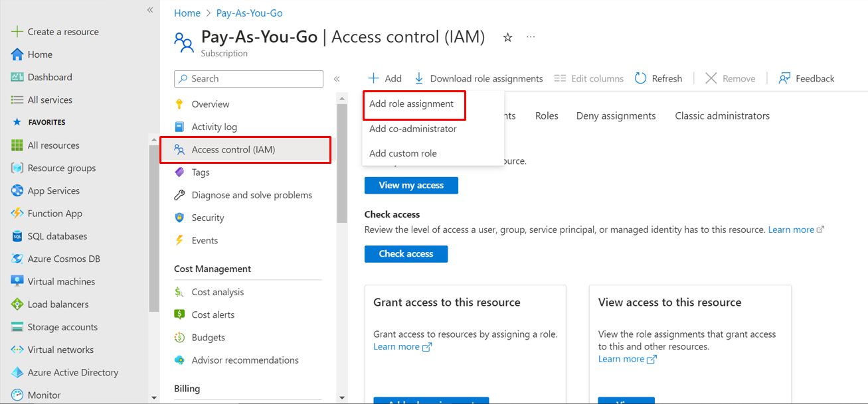
Task: Click the Virtual machines monitor icon
Action: (x=17, y=281)
